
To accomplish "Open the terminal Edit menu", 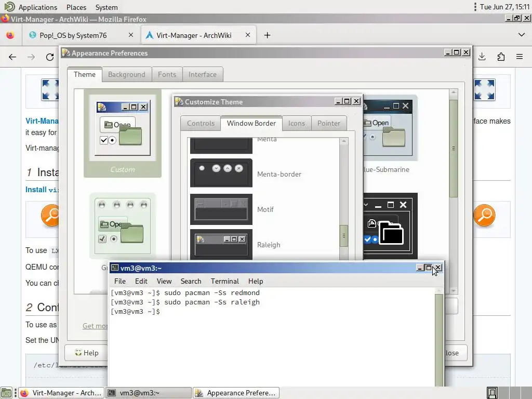I will tap(141, 281).
